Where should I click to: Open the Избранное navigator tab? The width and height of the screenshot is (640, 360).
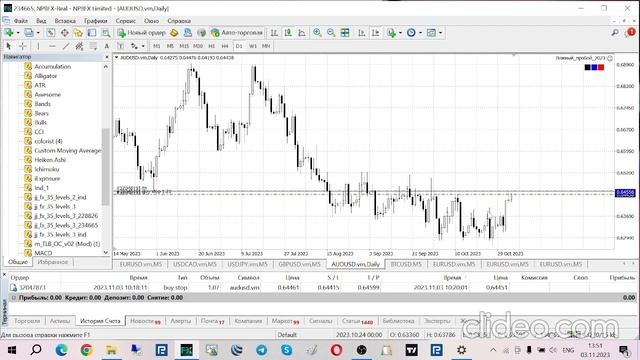click(53, 262)
